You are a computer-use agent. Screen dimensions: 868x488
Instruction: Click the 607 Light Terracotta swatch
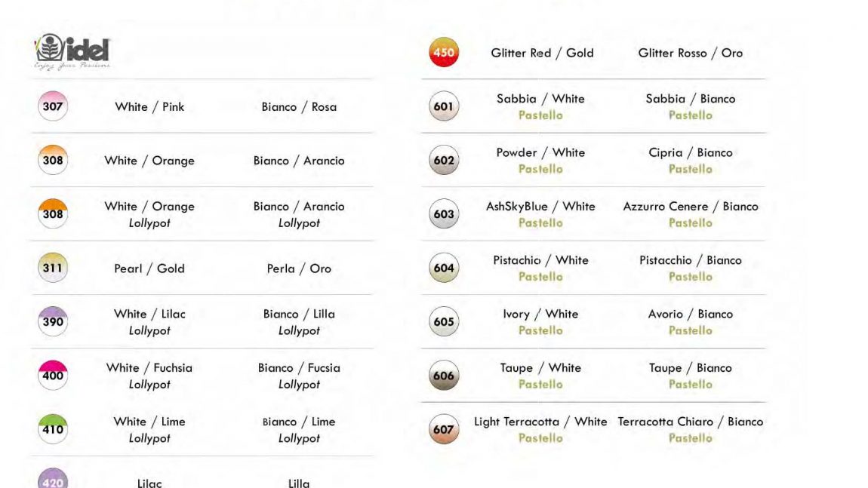[444, 429]
